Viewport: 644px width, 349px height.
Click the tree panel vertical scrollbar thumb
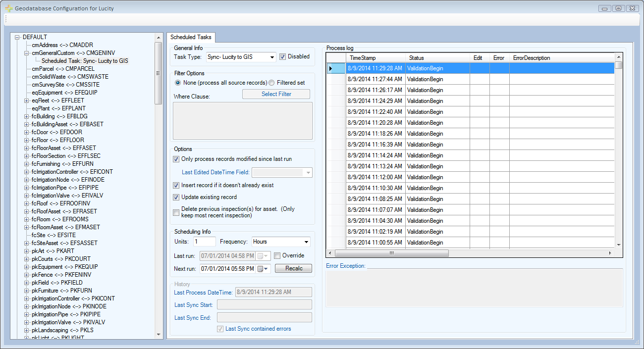point(159,73)
